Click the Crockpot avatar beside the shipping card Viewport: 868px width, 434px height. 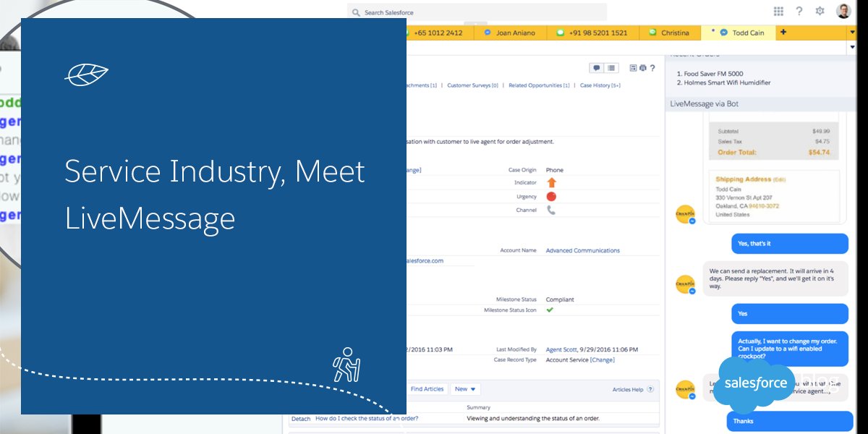pyautogui.click(x=685, y=214)
